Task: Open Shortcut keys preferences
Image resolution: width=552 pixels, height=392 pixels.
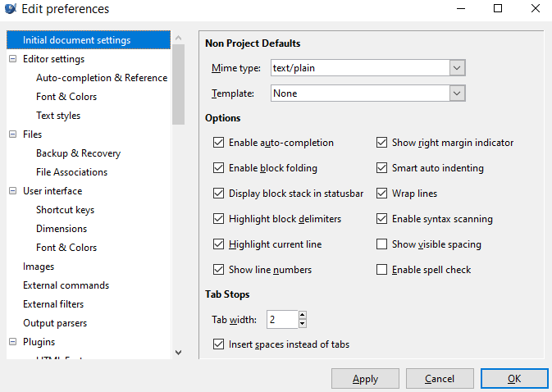Action: pyautogui.click(x=65, y=210)
